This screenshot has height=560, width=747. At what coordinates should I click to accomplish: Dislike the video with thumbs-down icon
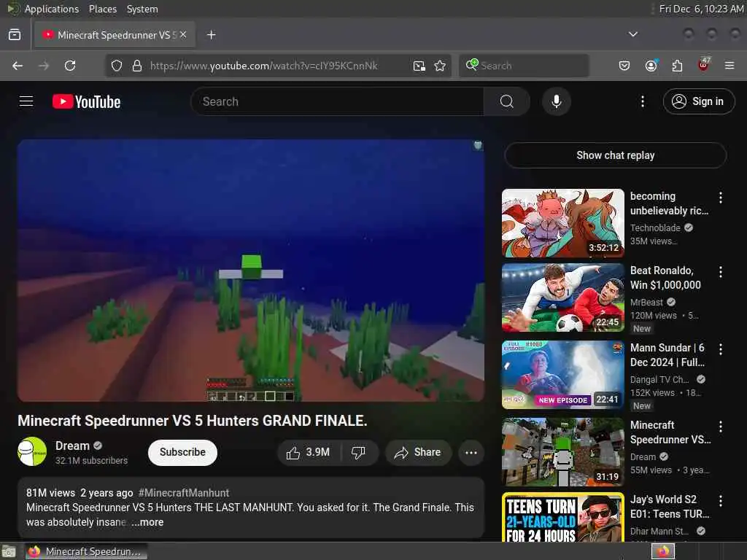pos(358,452)
